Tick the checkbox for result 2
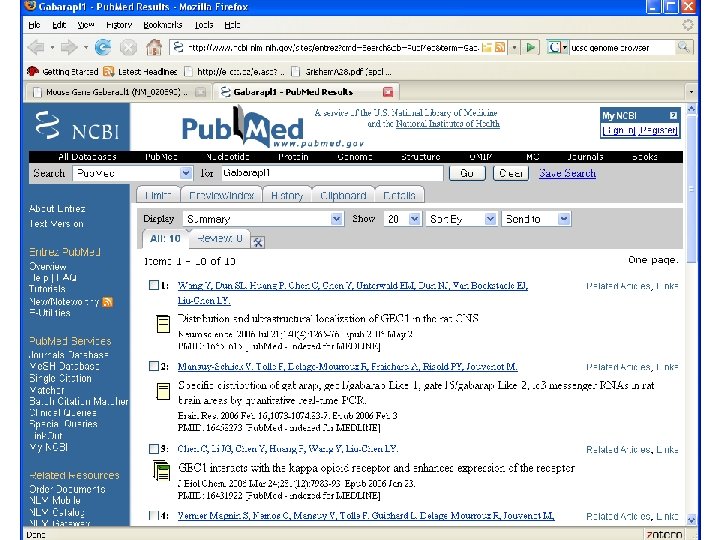Image resolution: width=720 pixels, height=540 pixels. point(154,366)
